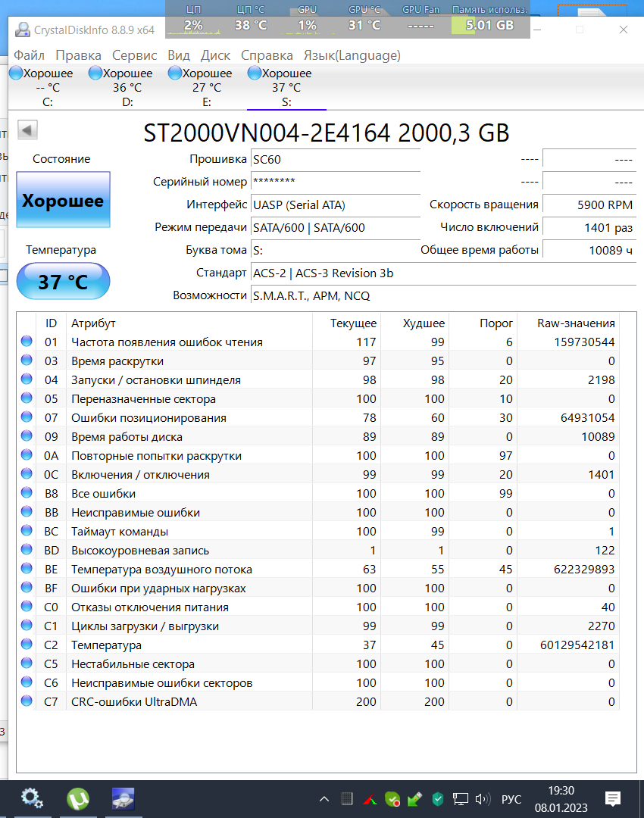Screen dimensions: 644x818
Task: Select disk E: health orb
Action: (175, 73)
